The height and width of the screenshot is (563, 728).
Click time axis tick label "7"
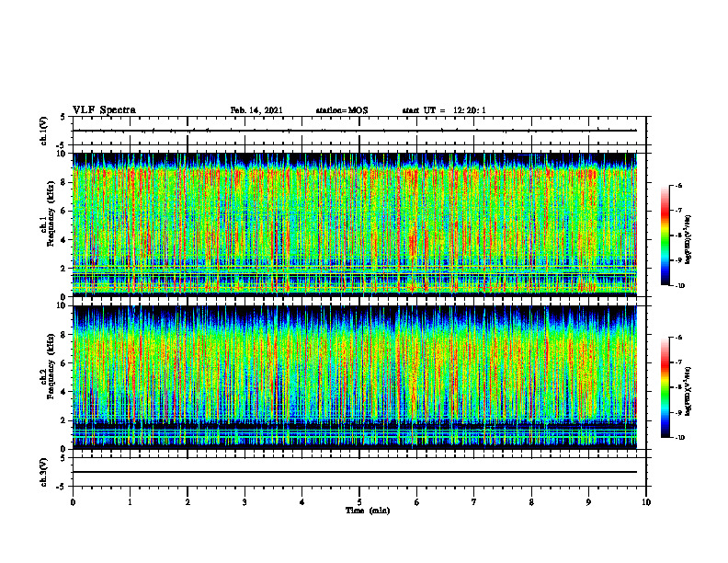(474, 502)
